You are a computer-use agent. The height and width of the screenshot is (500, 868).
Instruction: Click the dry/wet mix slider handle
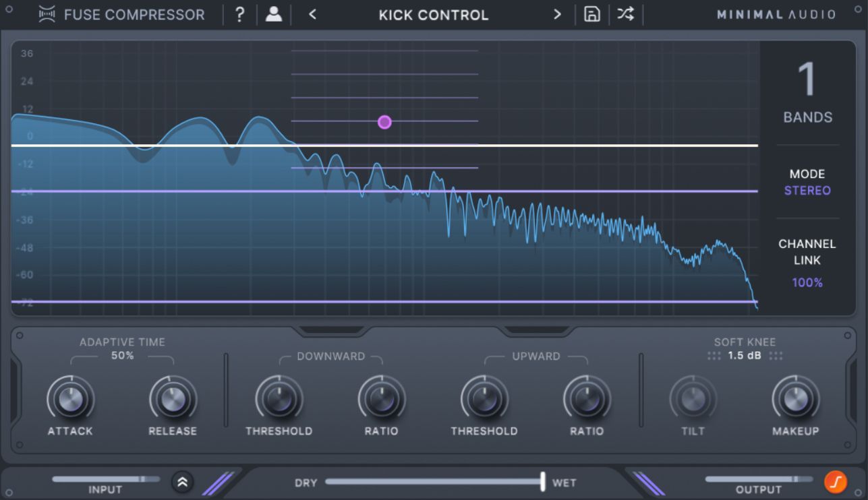coord(542,481)
